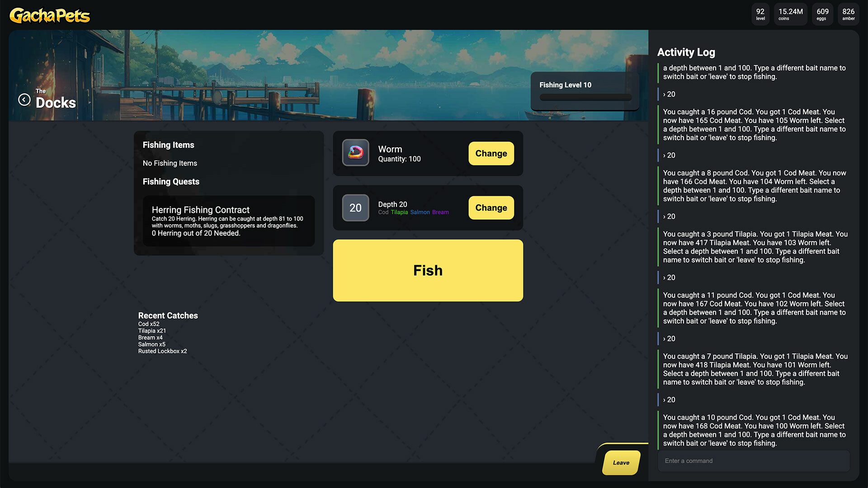Screen dimensions: 868x488
Task: Change the Worm bait selection
Action: coord(491,153)
